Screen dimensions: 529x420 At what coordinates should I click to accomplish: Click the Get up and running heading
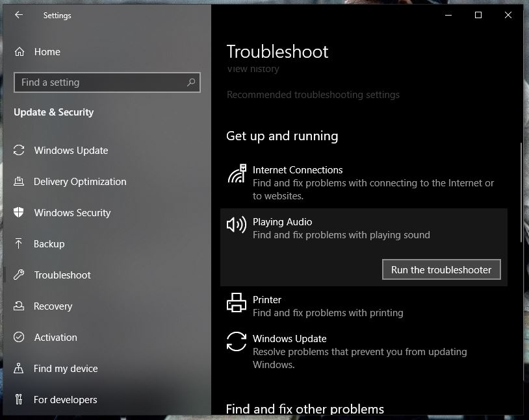click(282, 136)
